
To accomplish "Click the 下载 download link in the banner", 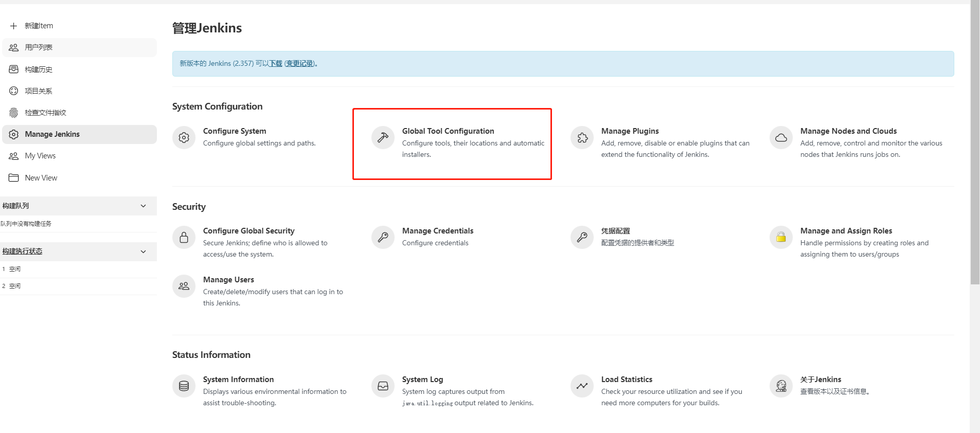I will tap(276, 64).
